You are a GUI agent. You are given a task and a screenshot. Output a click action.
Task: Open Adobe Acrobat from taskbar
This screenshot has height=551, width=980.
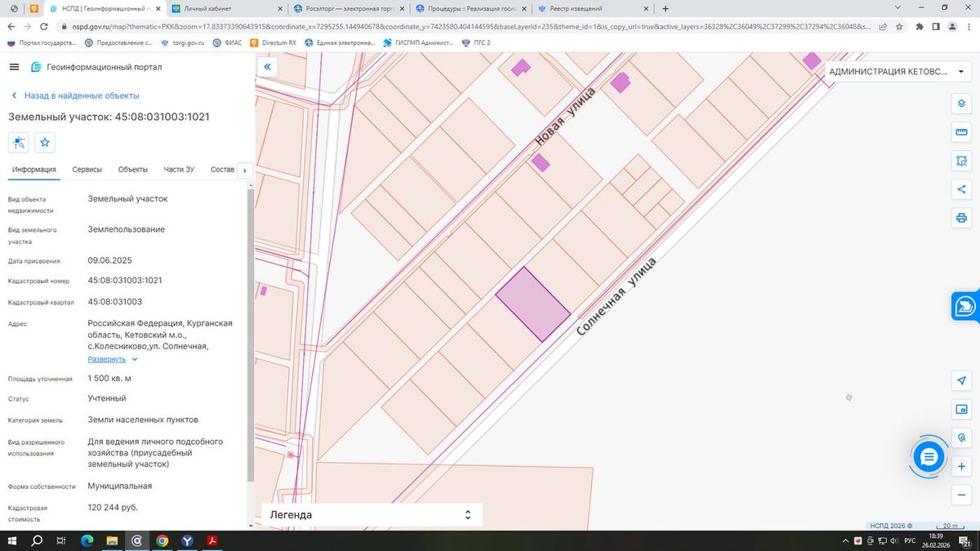(212, 540)
